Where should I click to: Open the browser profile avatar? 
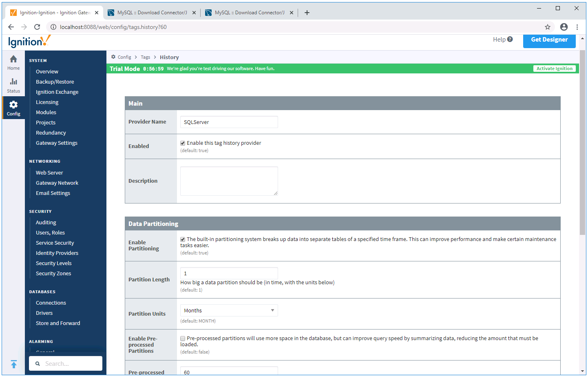[x=564, y=27]
